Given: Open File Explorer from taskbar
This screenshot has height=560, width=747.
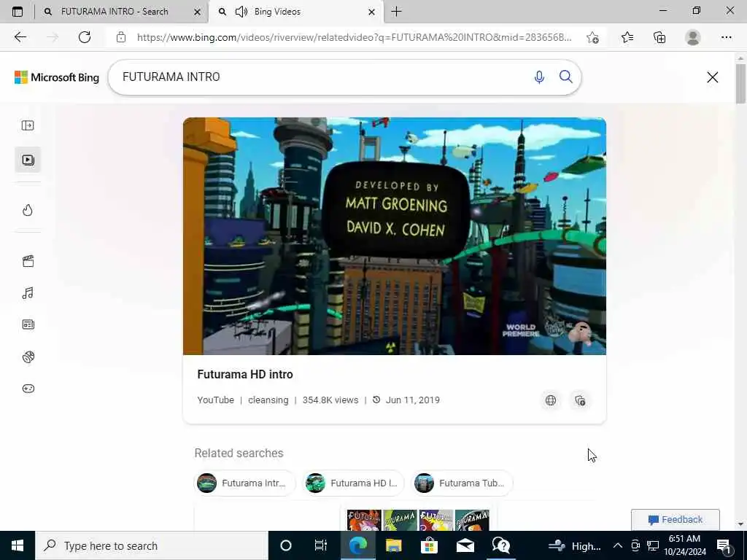Looking at the screenshot, I should 393,545.
